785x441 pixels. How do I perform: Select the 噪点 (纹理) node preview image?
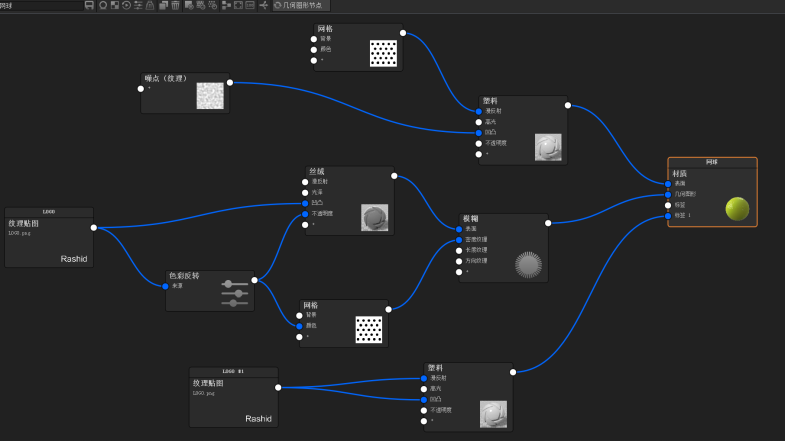[x=209, y=96]
